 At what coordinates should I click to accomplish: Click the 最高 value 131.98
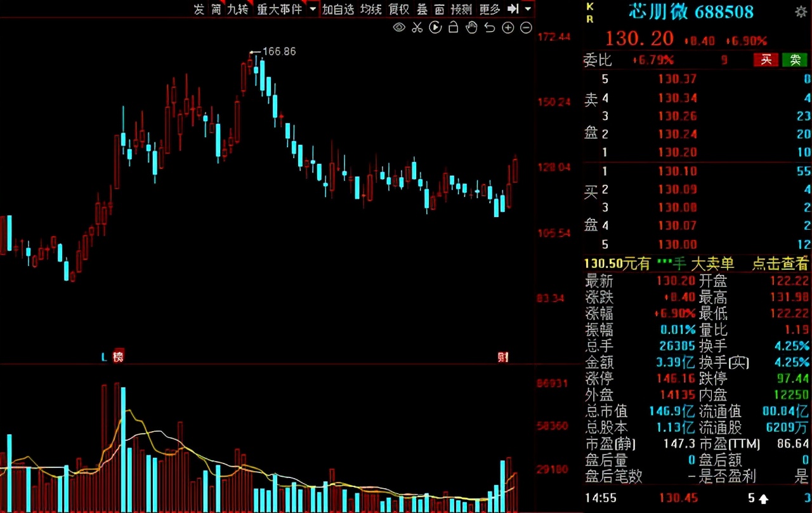(x=790, y=296)
